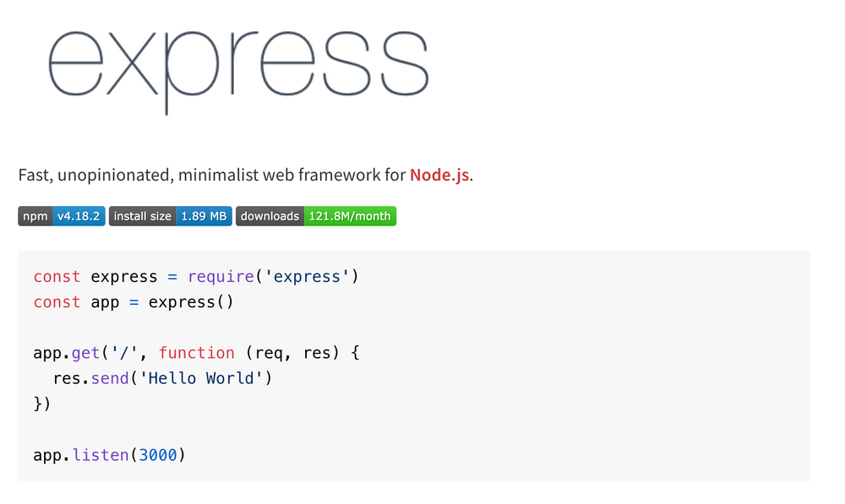Screen dimensions: 845x504
Task: Select the app.get route definition line
Action: coord(194,352)
